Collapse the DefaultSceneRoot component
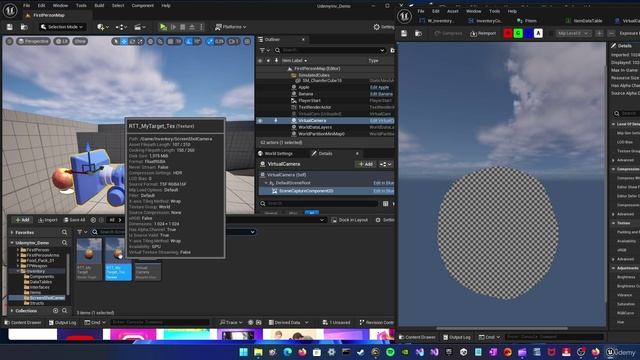This screenshot has height=360, width=640. coord(266,183)
